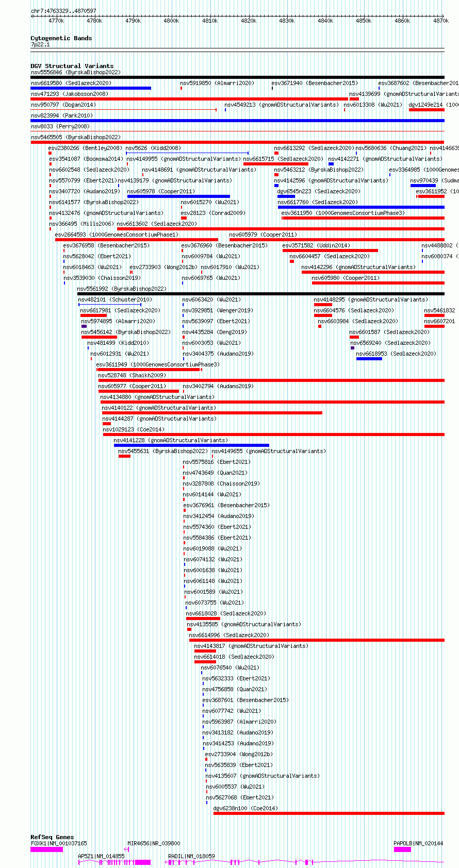459x868 pixels.
Task: Click nsv605979 (Cooper2011) label
Action: coord(263,235)
